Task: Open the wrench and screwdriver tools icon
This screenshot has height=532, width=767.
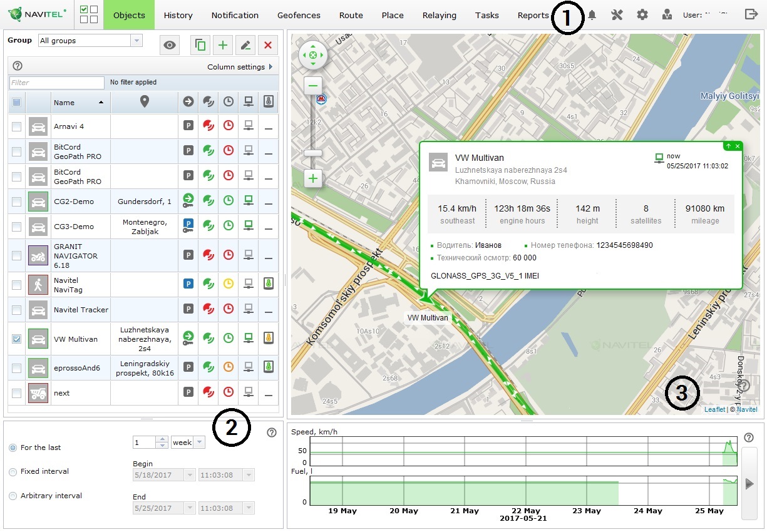Action: coord(617,15)
